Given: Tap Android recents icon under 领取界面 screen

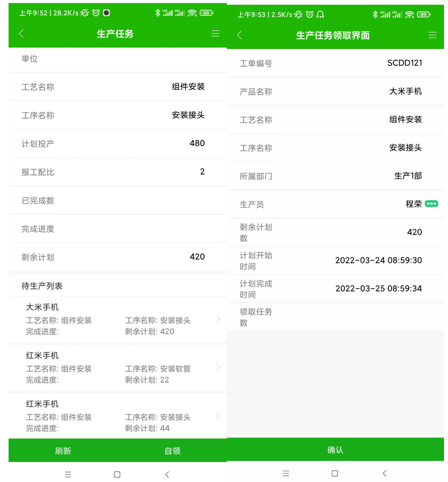Looking at the screenshot, I should click(286, 473).
